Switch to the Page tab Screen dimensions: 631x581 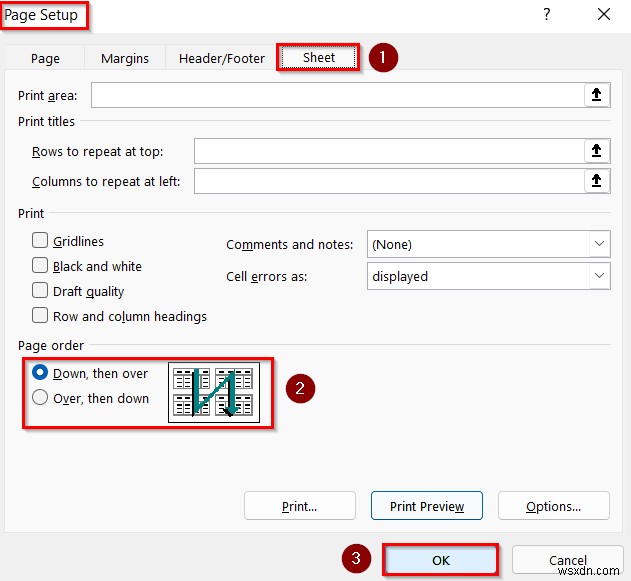(x=45, y=59)
